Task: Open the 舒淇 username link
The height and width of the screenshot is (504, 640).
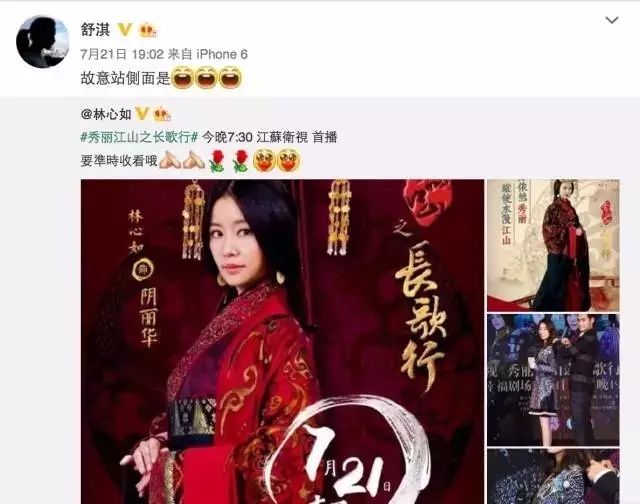Action: (x=96, y=29)
